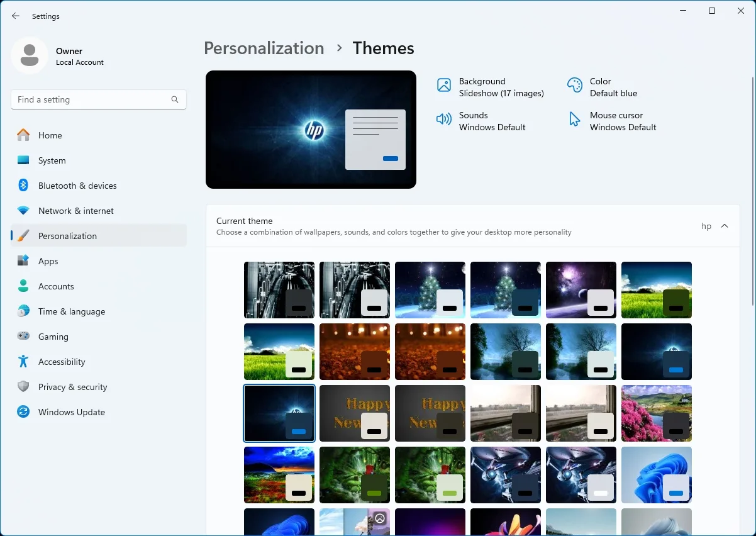The height and width of the screenshot is (536, 756).
Task: Select the pink flowers landscape theme
Action: (x=657, y=413)
